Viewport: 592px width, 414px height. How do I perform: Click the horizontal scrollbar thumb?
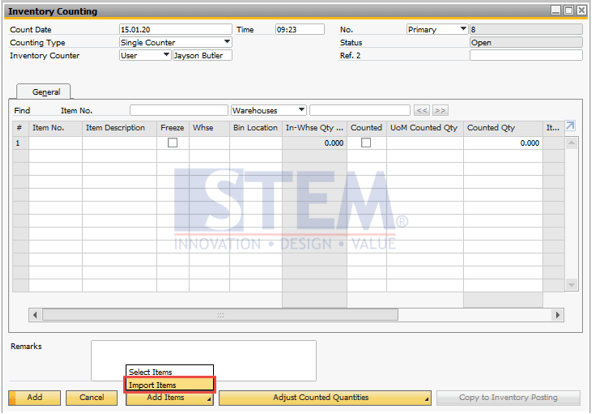(x=220, y=315)
